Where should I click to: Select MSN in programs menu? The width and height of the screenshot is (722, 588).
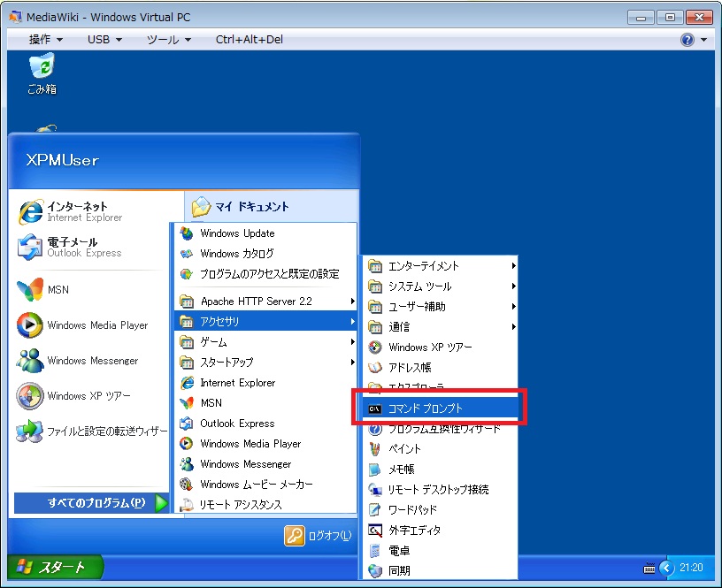(265, 403)
